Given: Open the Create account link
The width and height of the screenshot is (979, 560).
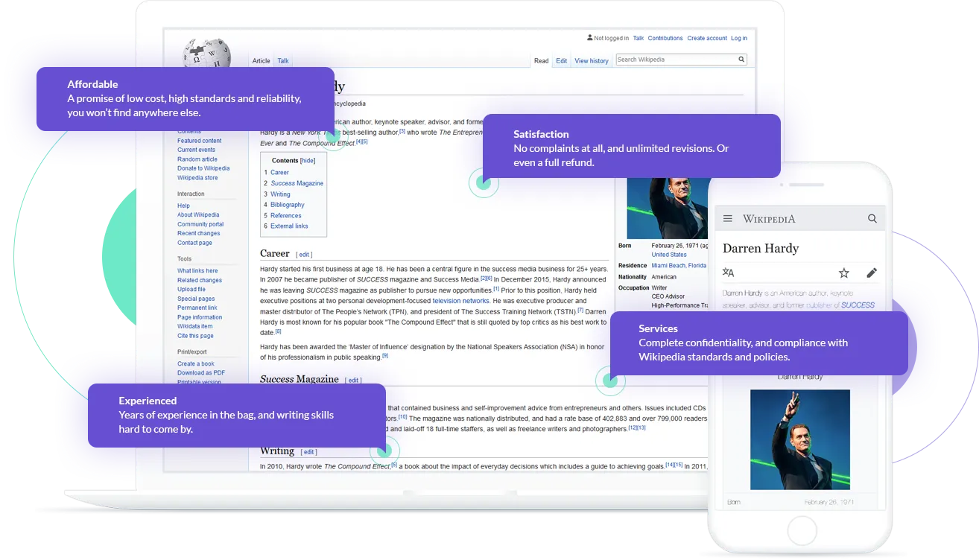Looking at the screenshot, I should tap(706, 38).
